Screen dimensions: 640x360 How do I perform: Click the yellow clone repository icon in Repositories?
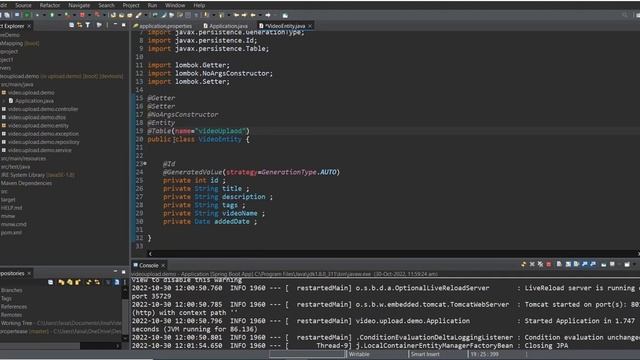pos(69,282)
